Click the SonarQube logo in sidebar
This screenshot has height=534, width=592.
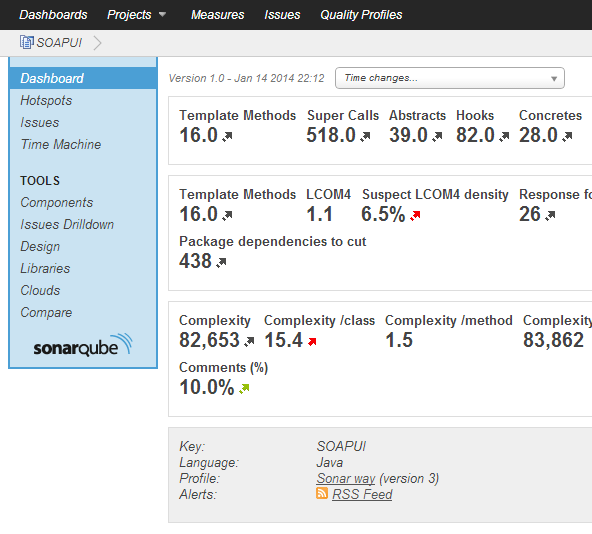pyautogui.click(x=83, y=345)
